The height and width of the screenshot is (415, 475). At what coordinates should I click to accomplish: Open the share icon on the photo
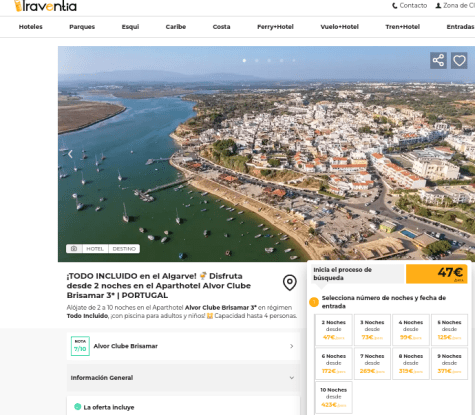pos(438,61)
